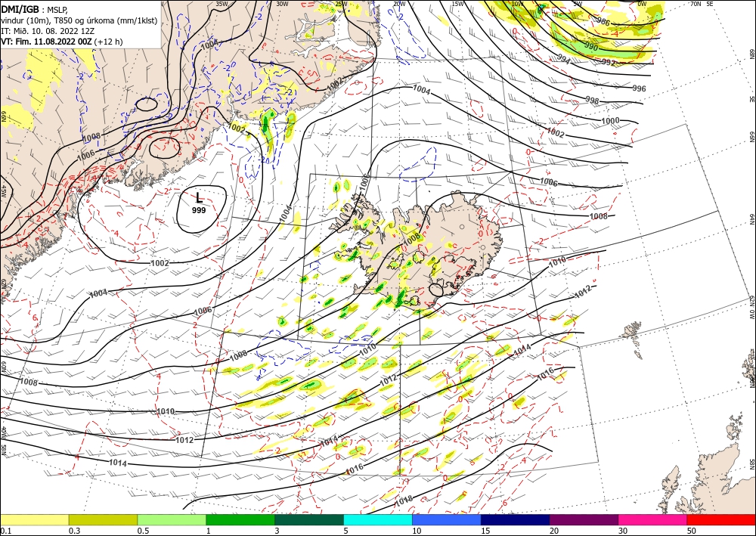Click the '1018' isobar label
The image size is (756, 536).
(x=404, y=500)
